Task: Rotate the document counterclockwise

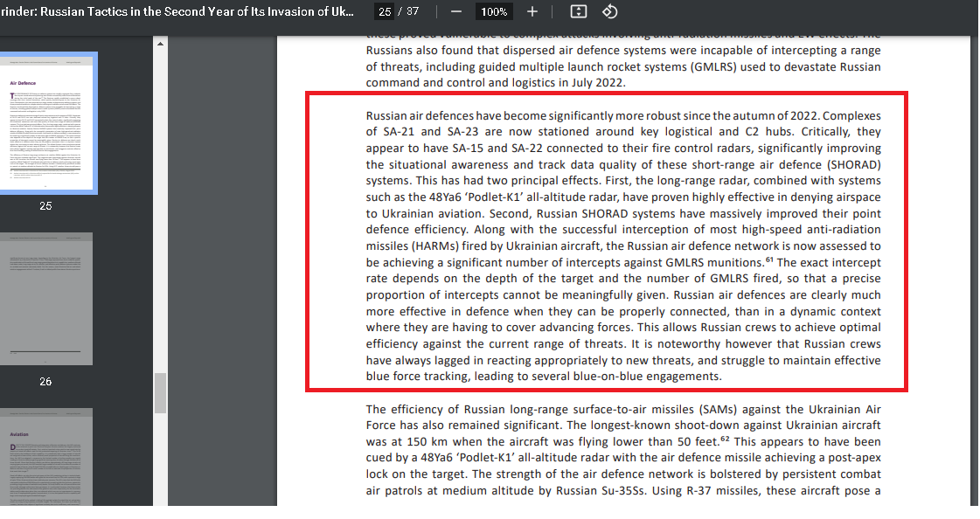Action: (609, 12)
